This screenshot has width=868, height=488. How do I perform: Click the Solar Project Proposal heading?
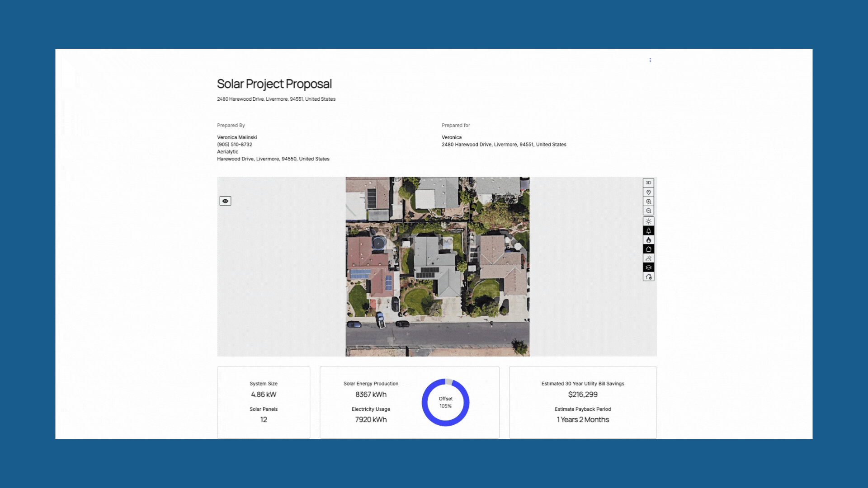[274, 84]
